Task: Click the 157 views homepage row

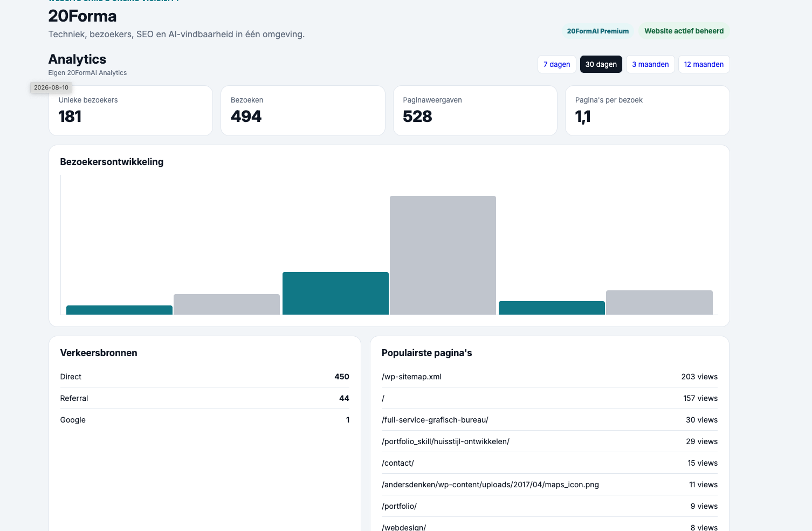Action: coord(549,398)
